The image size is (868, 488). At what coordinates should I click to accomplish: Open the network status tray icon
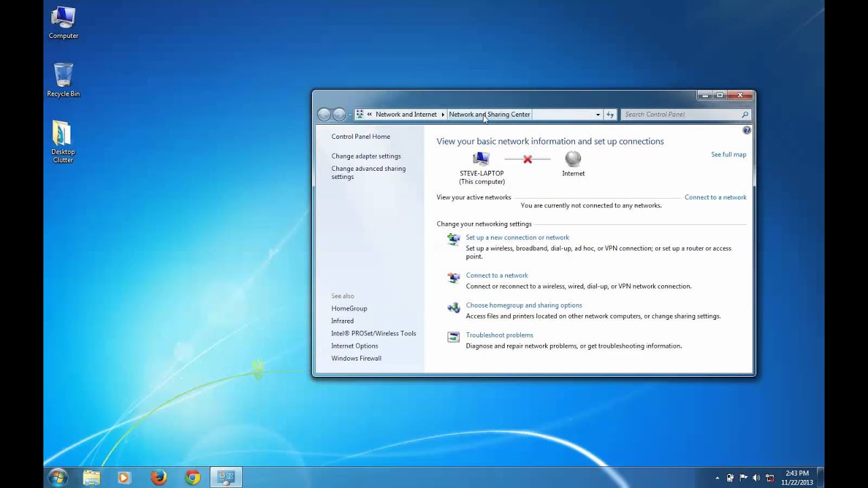tap(770, 478)
